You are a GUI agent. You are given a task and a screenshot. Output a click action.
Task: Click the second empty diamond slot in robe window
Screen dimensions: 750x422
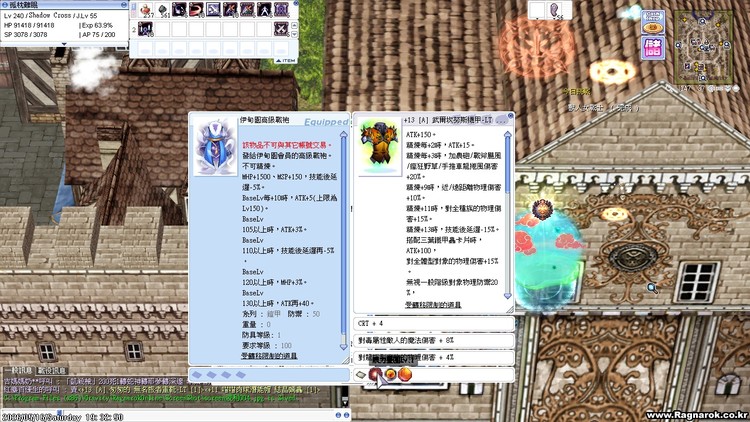pyautogui.click(x=211, y=375)
